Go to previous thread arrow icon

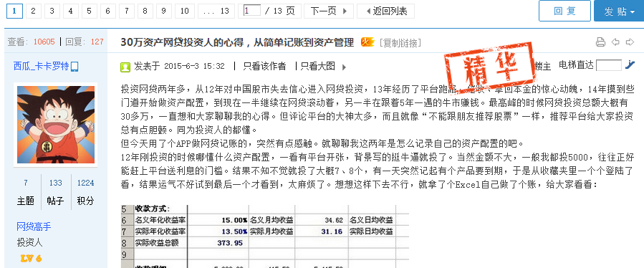tap(615, 42)
